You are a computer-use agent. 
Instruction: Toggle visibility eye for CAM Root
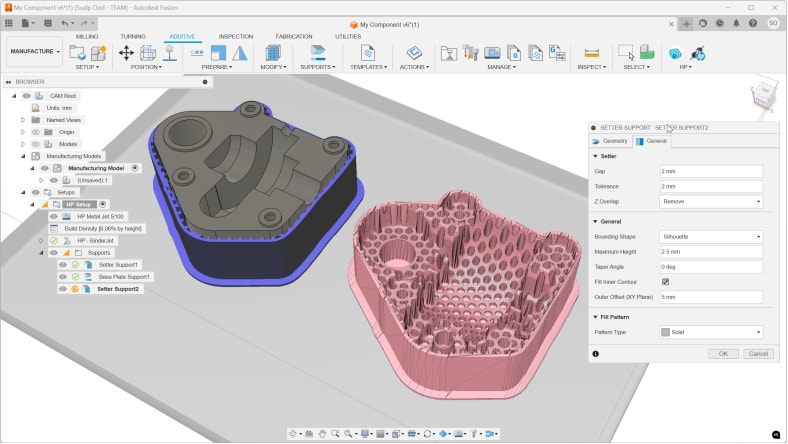pos(27,96)
